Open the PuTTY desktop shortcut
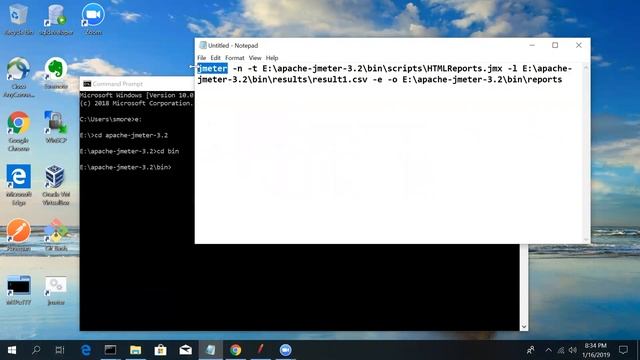 click(18, 290)
